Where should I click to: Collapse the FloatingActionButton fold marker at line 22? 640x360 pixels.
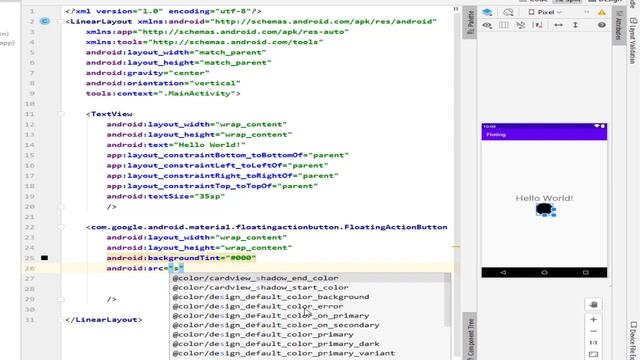[x=61, y=227]
